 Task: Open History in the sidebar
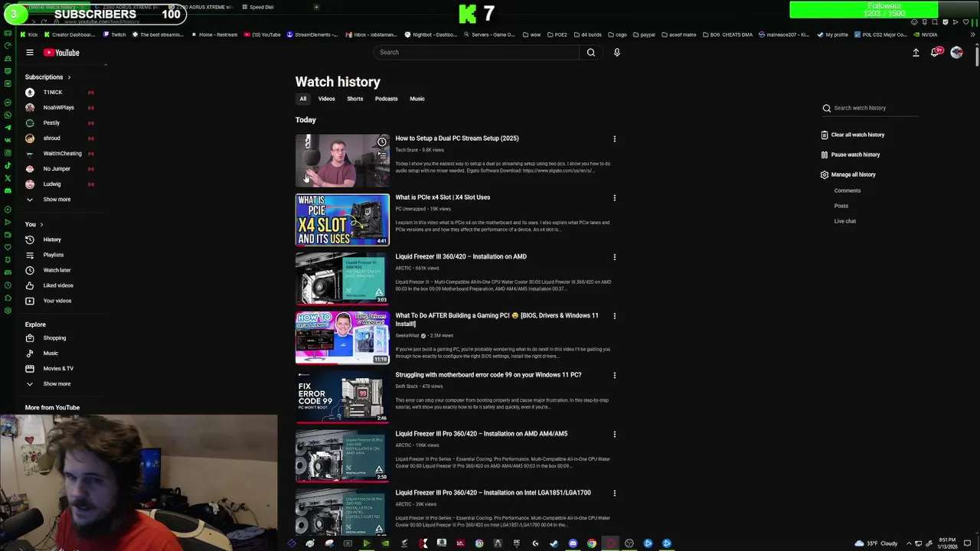[x=52, y=240]
